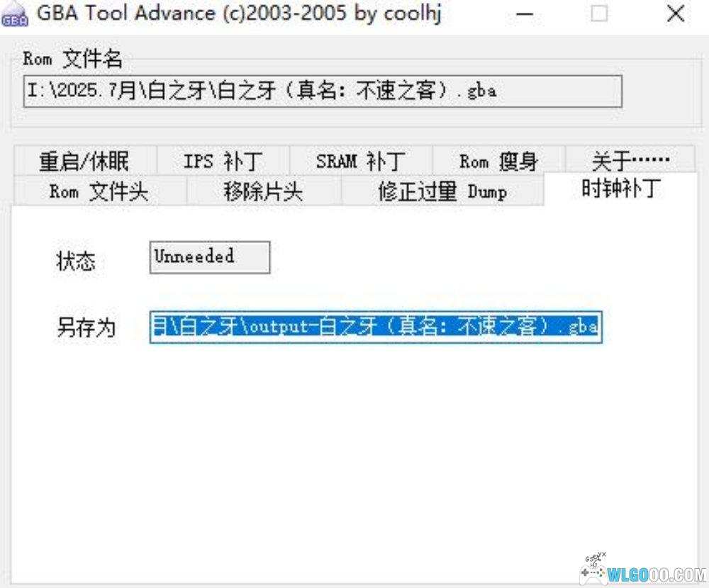Select the SRAM 补丁 tab
Viewport: 709px width, 588px height.
359,162
